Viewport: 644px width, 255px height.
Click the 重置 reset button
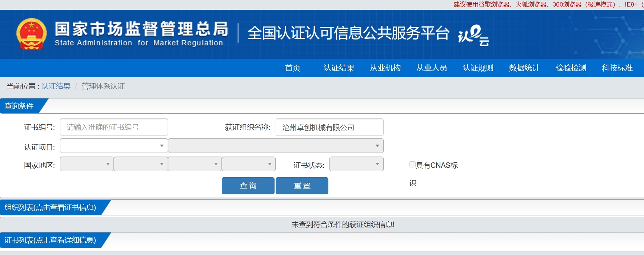302,186
